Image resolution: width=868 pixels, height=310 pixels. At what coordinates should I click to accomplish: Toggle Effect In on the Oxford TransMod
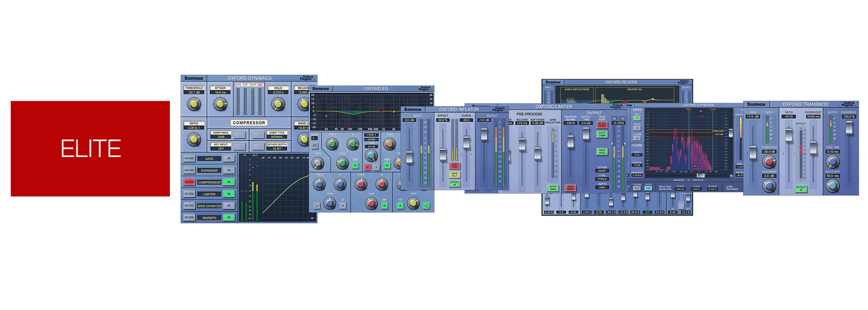tap(801, 188)
